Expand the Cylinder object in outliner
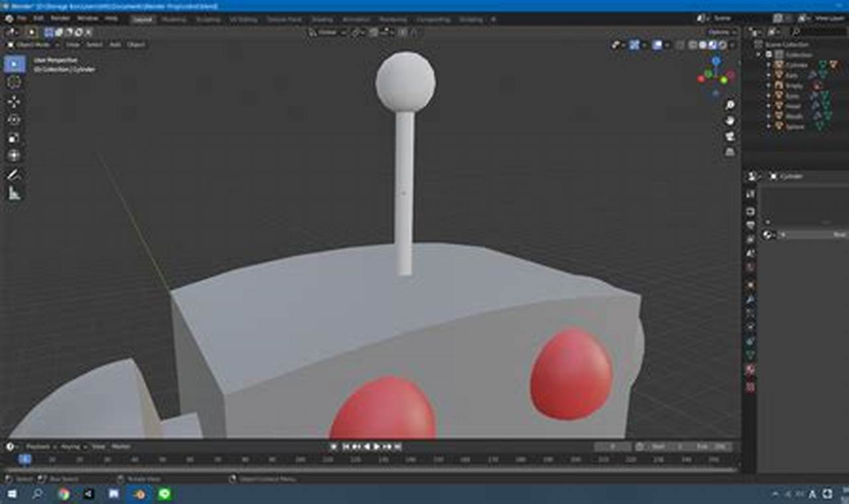This screenshot has height=504, width=849. pos(769,65)
